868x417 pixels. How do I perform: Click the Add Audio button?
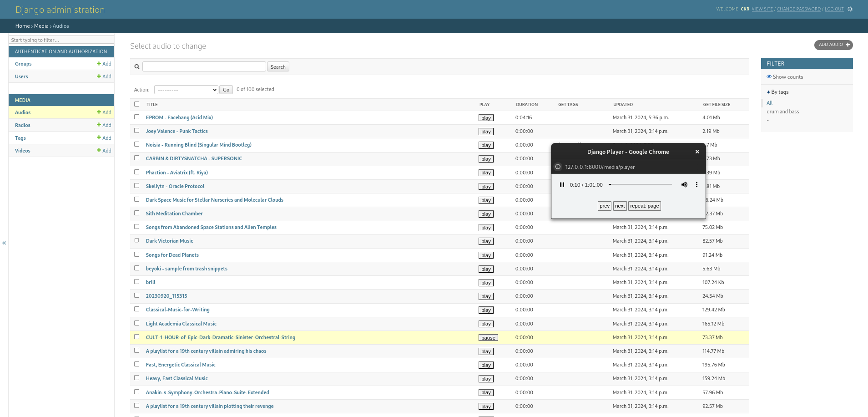[833, 45]
